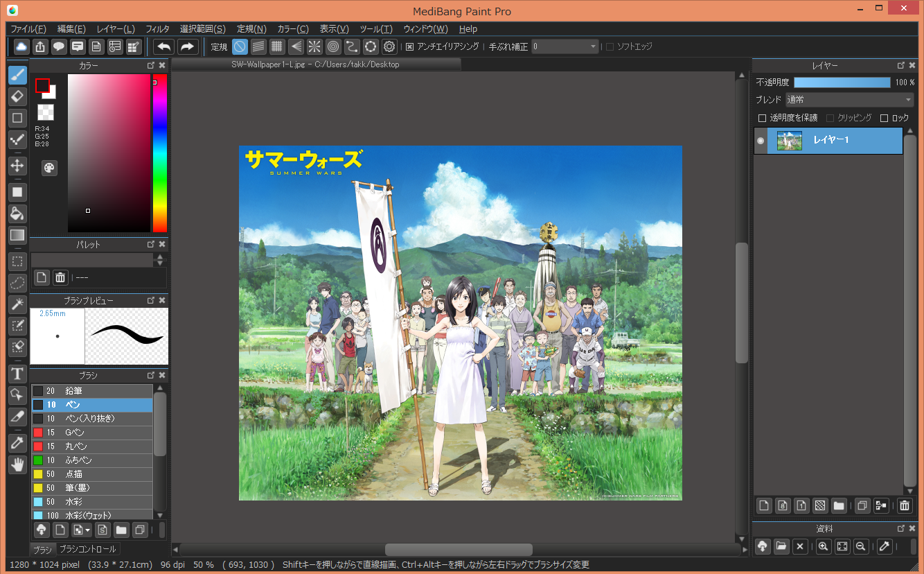Add a new layer folder in Layer panel
This screenshot has width=924, height=574.
(839, 505)
